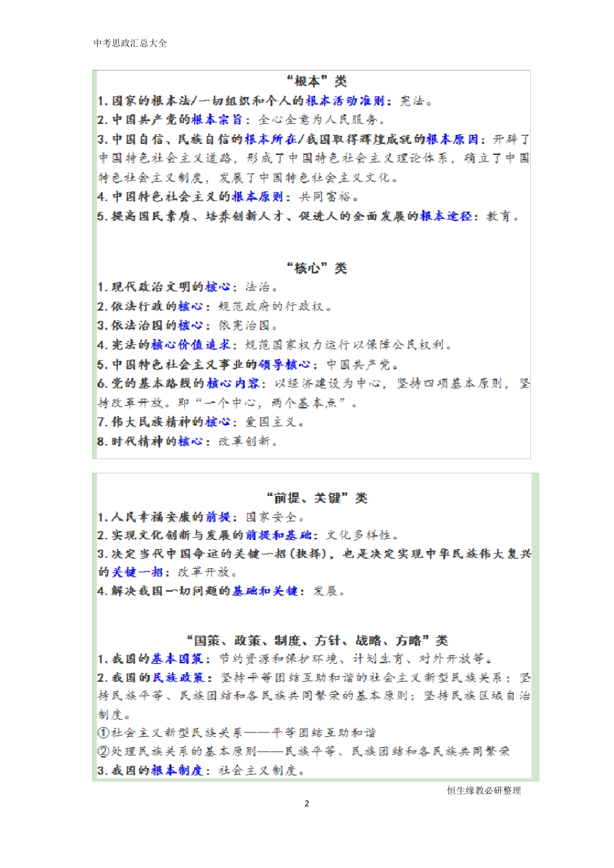Click the line 依法治国的核心：依宪治国
This screenshot has width=614, height=868.
pos(188,325)
